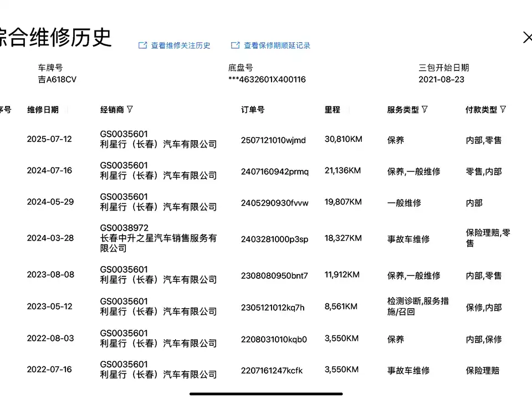Select the 长春中升之星汽车销售服务 dealer entry
The height and width of the screenshot is (399, 532).
tap(158, 238)
